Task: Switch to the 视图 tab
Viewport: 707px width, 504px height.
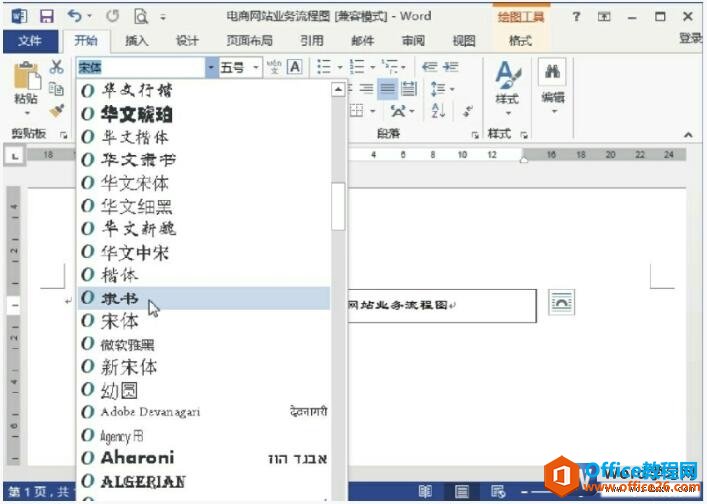Action: [464, 41]
